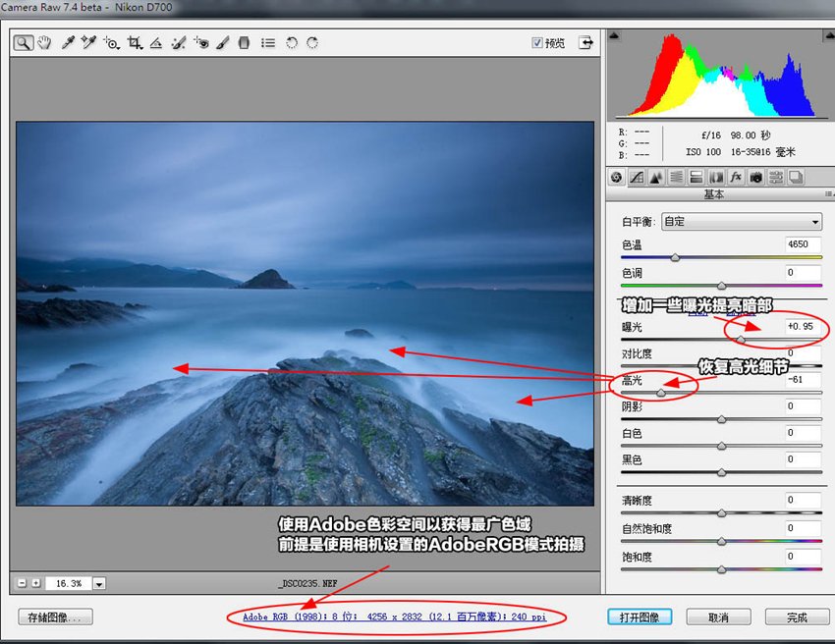Switch to the Camera Calibration tab
The height and width of the screenshot is (644, 835).
(755, 178)
